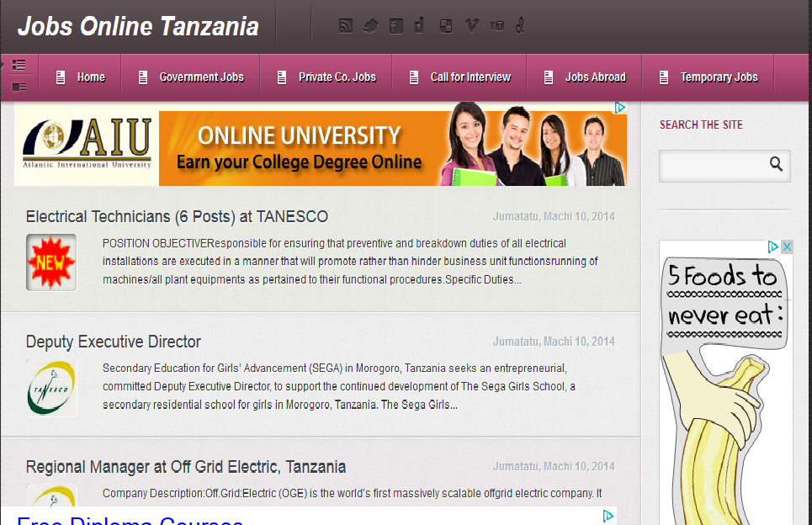Open the YouTube channel icon
The image size is (812, 525).
click(496, 25)
